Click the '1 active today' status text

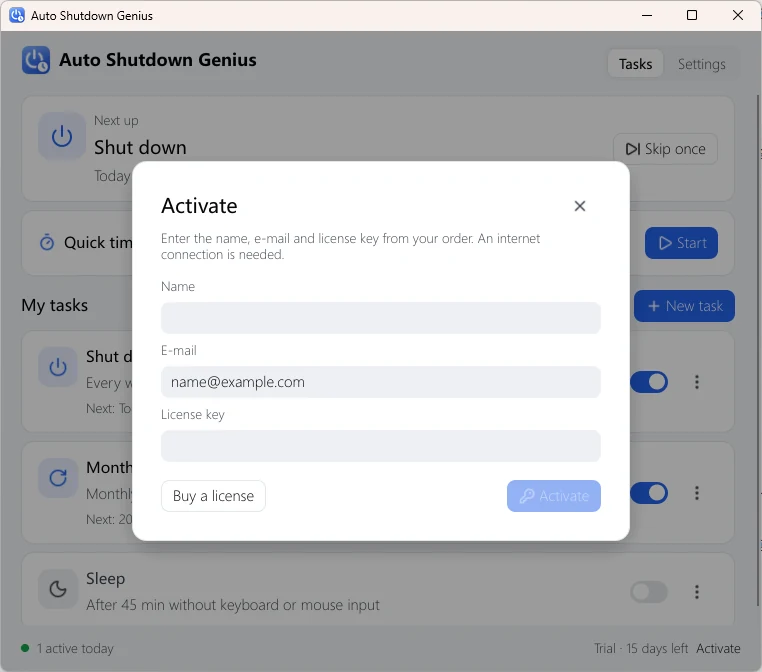75,649
